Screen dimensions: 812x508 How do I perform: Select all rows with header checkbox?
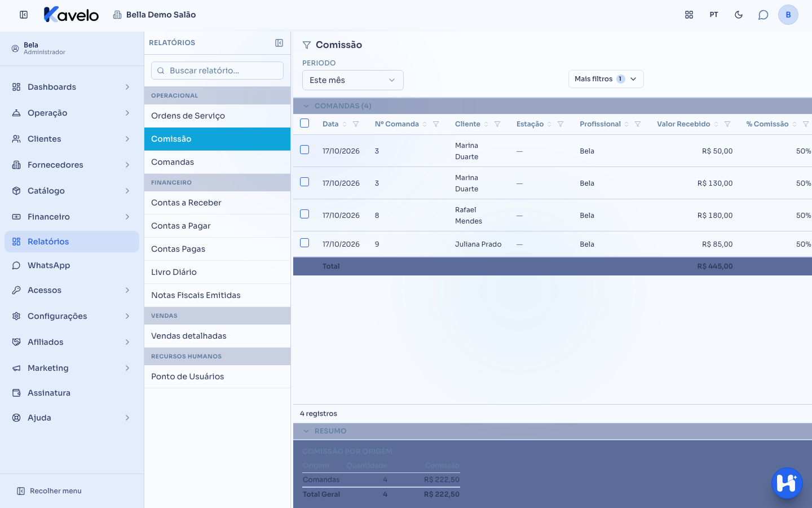(x=304, y=123)
